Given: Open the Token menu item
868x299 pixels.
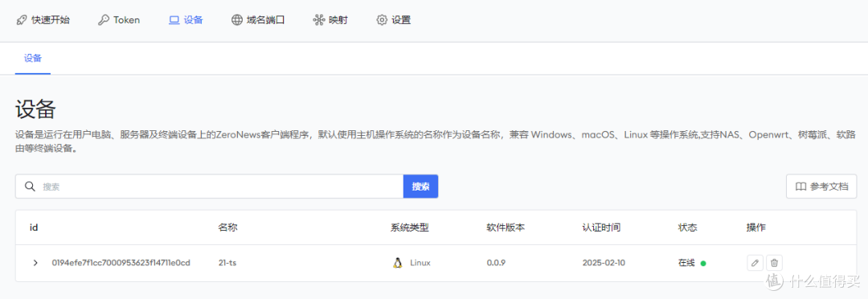Looking at the screenshot, I should coord(118,20).
